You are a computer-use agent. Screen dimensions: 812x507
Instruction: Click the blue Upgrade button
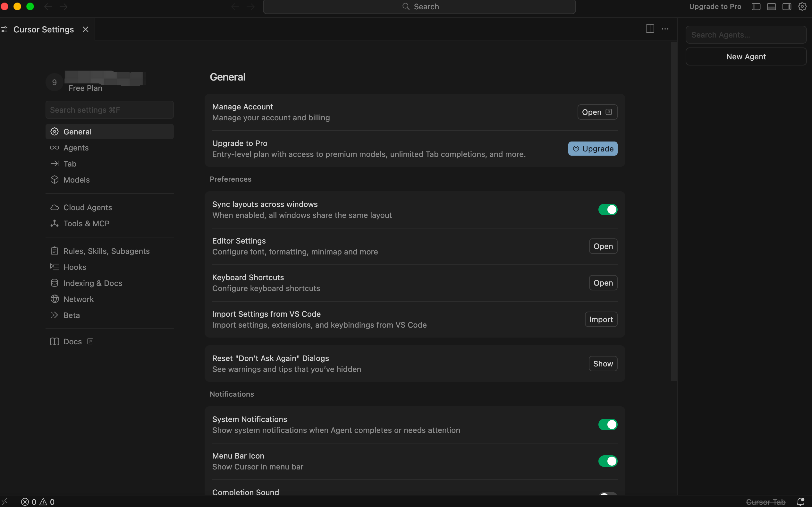(x=593, y=149)
